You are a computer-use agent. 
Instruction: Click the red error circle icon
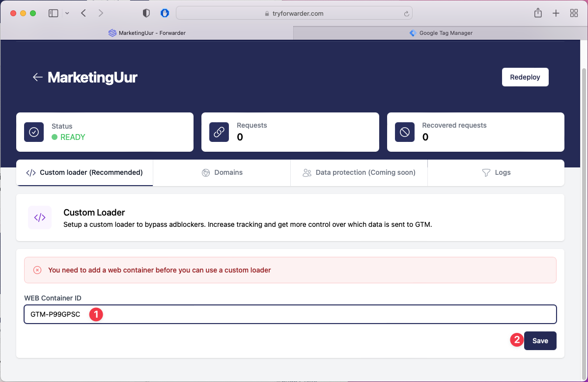[37, 270]
